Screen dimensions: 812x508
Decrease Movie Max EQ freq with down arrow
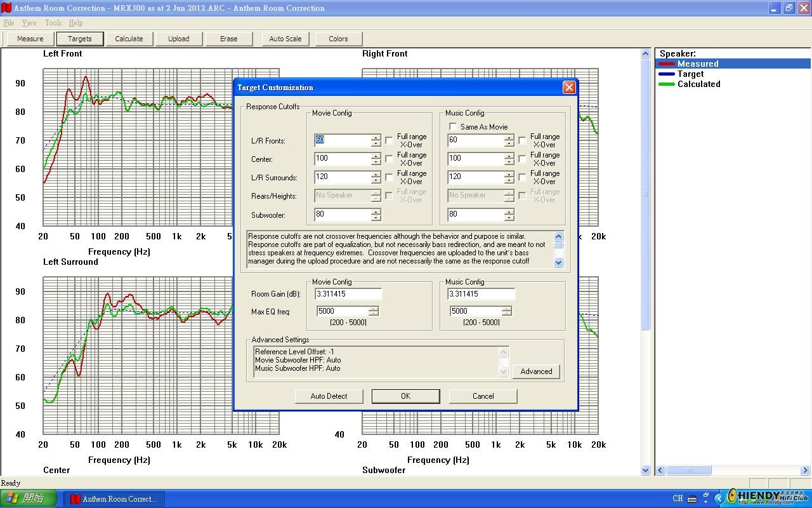pyautogui.click(x=374, y=314)
